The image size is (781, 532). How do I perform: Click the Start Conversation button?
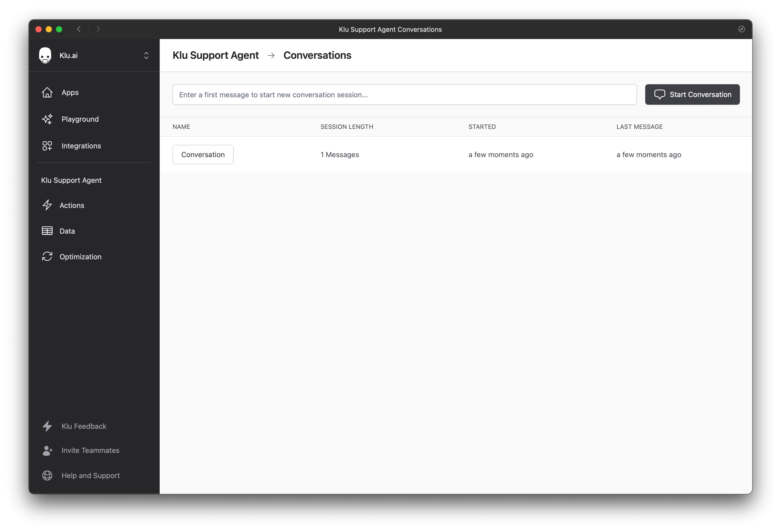[x=692, y=94]
